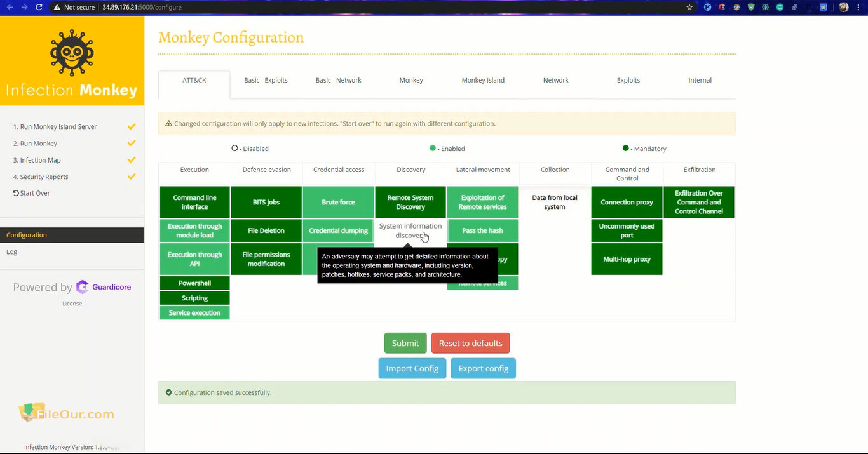
Task: Toggle the Scripting technique
Action: pyautogui.click(x=194, y=298)
